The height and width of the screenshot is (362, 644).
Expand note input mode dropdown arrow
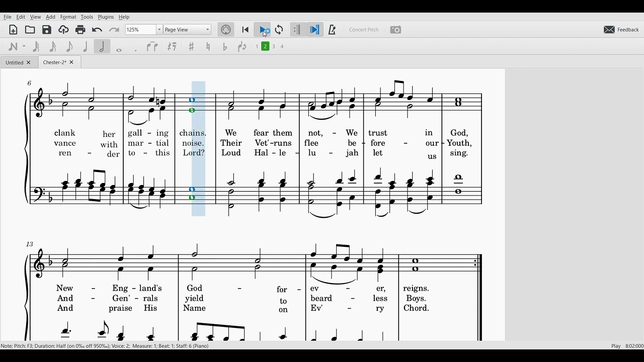[24, 47]
